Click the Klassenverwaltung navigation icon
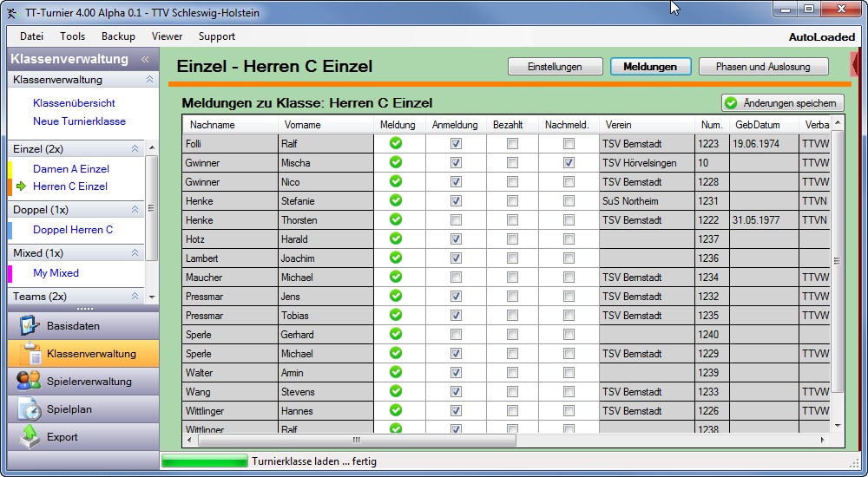Image resolution: width=868 pixels, height=477 pixels. (x=30, y=354)
